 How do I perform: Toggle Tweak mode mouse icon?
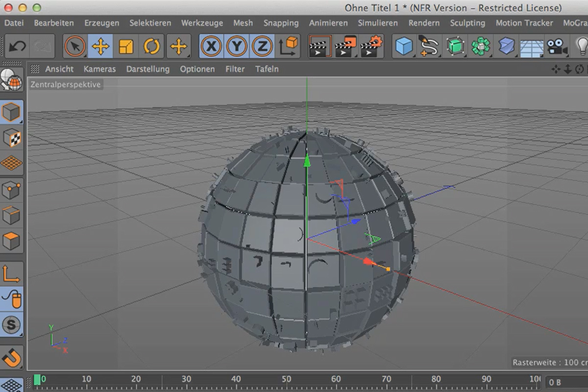pyautogui.click(x=12, y=298)
